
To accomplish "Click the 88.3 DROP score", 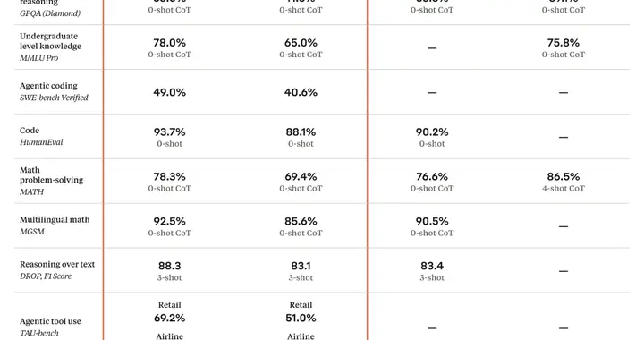I will [169, 266].
